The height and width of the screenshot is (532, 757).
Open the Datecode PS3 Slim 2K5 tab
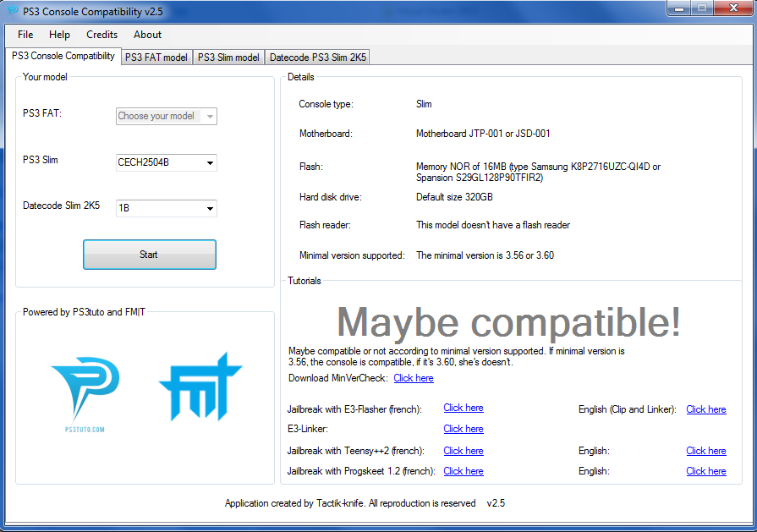(x=318, y=58)
